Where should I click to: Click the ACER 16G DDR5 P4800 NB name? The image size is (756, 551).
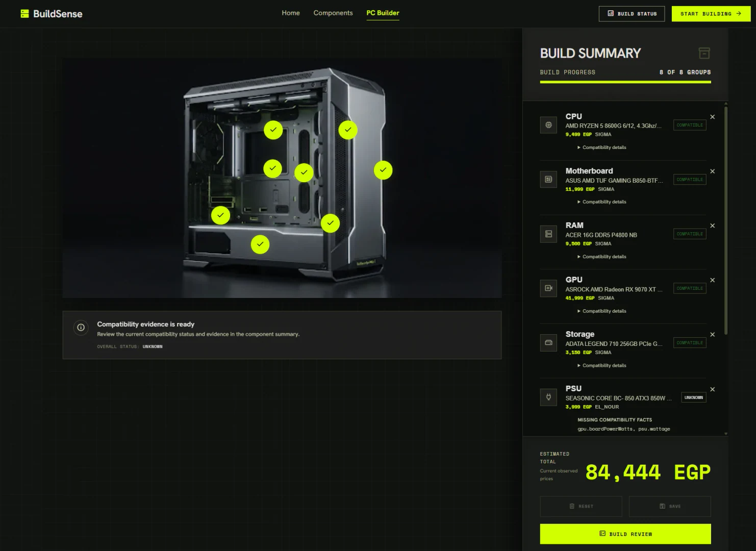(601, 235)
